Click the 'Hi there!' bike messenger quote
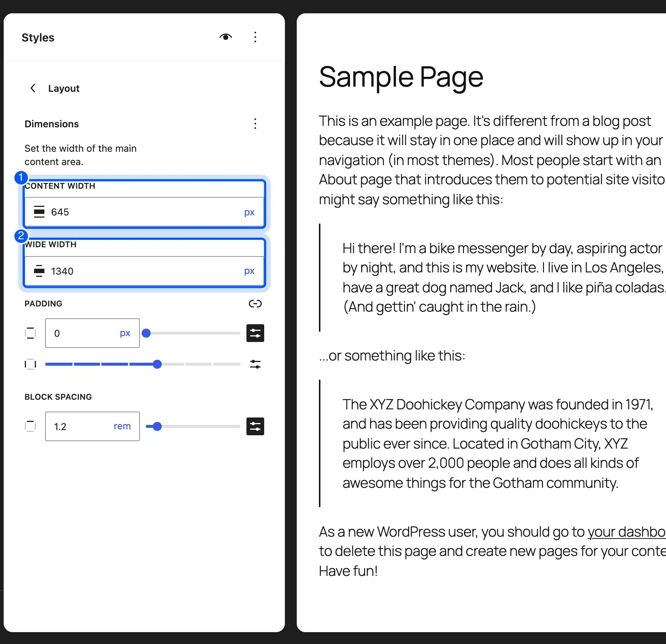 click(x=504, y=278)
